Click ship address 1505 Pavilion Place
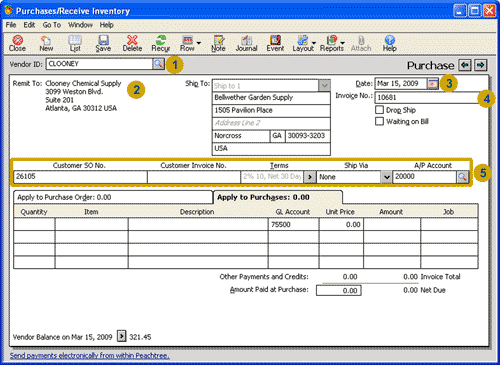Screen dimensions: 500x365 271,110
